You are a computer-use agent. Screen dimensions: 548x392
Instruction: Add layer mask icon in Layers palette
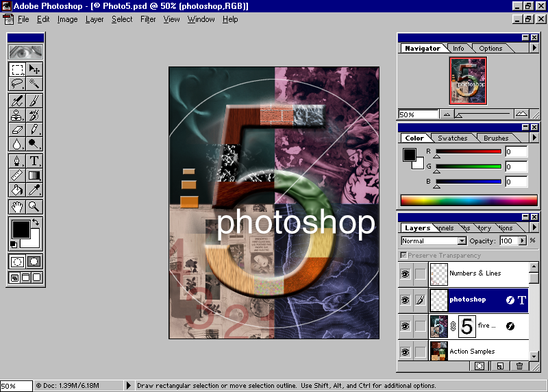480,366
